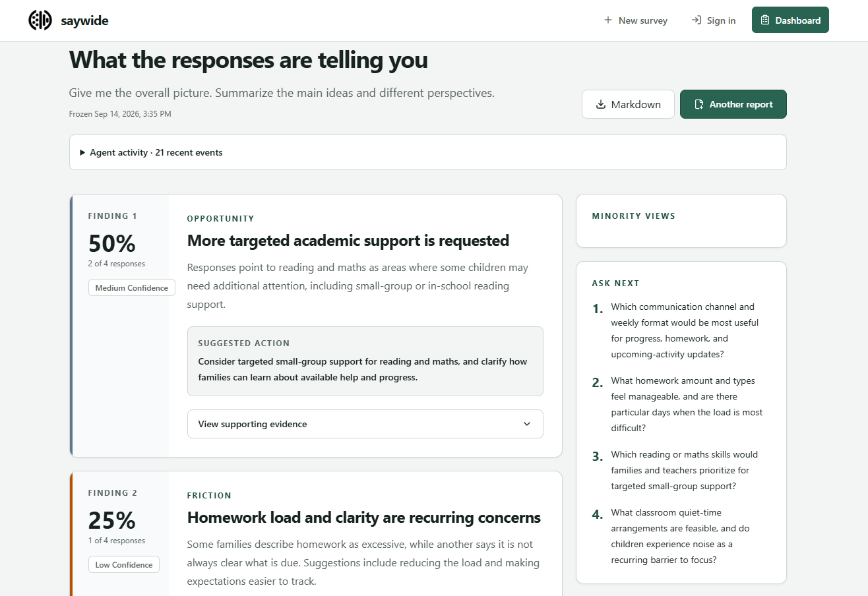
Task: Create Another report
Action: [x=733, y=104]
